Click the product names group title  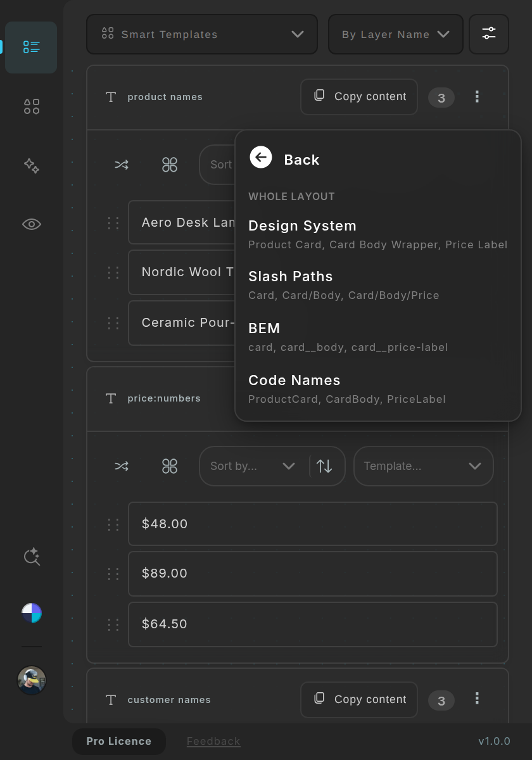pos(165,97)
